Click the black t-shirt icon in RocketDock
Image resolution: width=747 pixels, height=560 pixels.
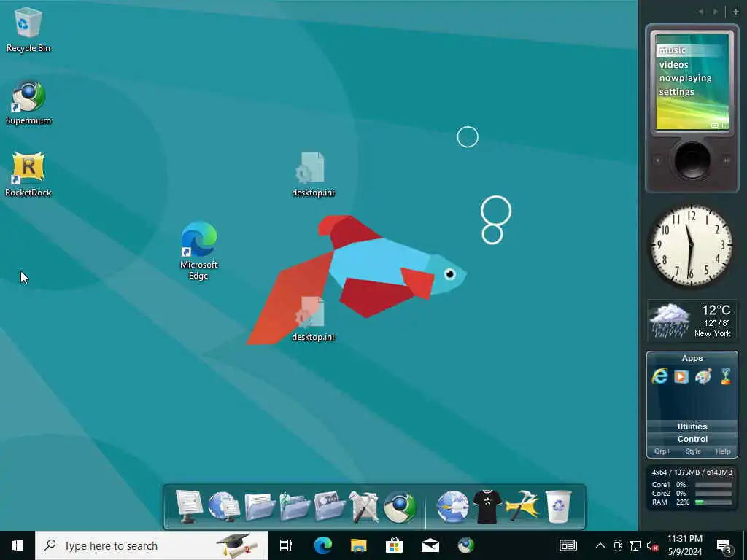(x=487, y=507)
